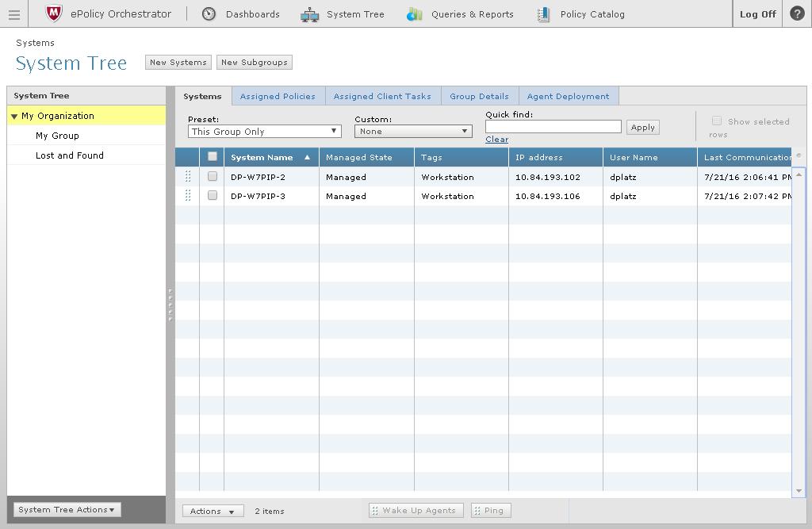Click the Ping button

(x=490, y=510)
